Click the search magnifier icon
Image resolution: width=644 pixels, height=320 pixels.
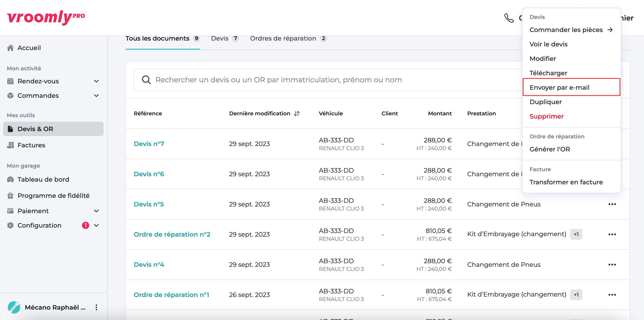pos(146,80)
